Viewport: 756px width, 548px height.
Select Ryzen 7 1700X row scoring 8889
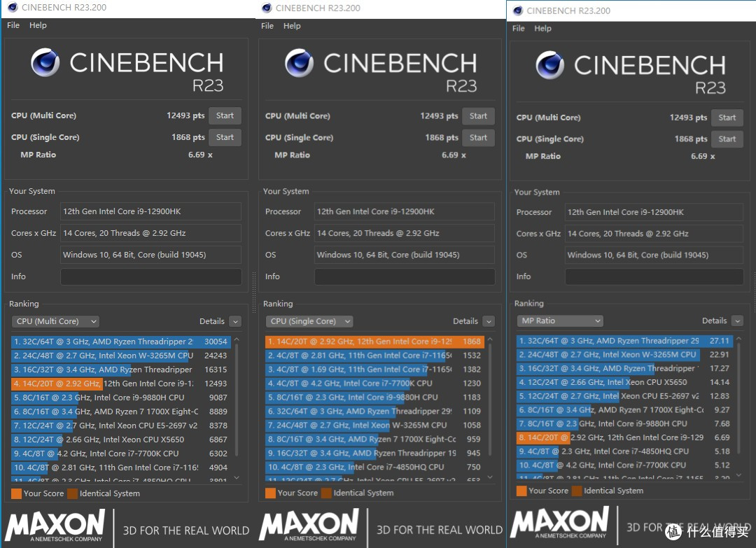pos(120,412)
